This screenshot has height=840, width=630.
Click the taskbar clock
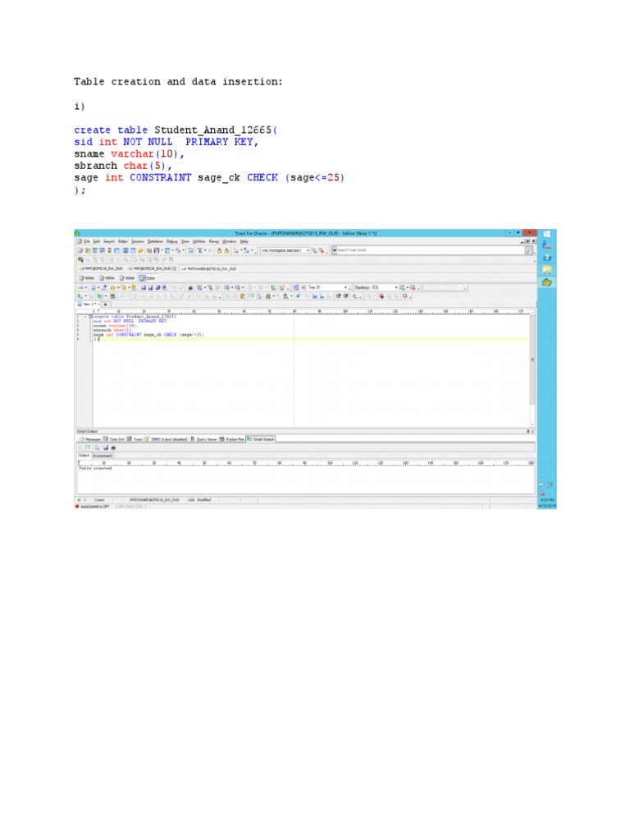point(547,503)
